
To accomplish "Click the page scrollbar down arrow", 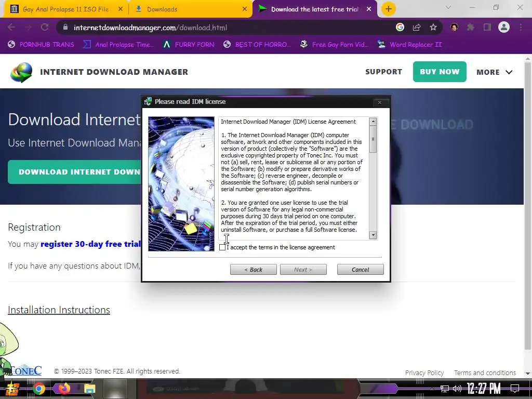I will tap(528, 374).
